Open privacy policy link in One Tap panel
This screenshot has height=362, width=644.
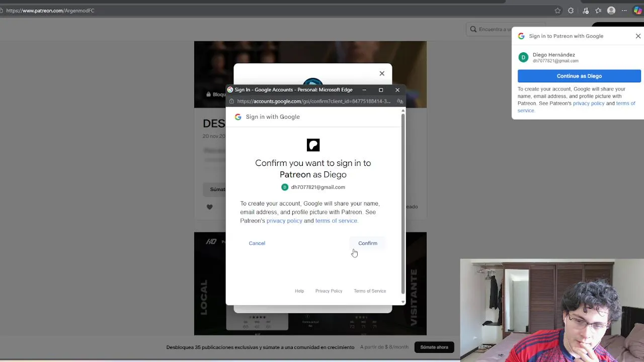click(589, 104)
